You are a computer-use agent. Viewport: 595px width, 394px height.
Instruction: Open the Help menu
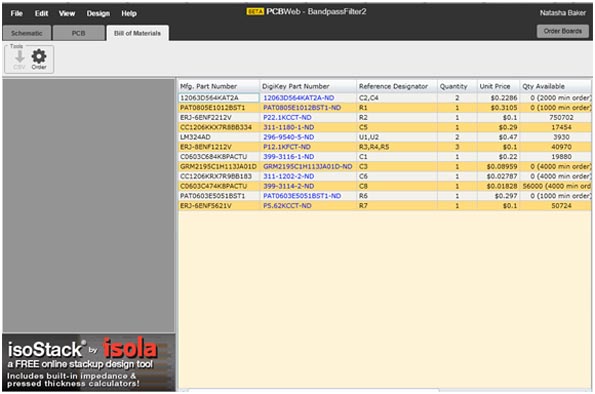pos(129,13)
